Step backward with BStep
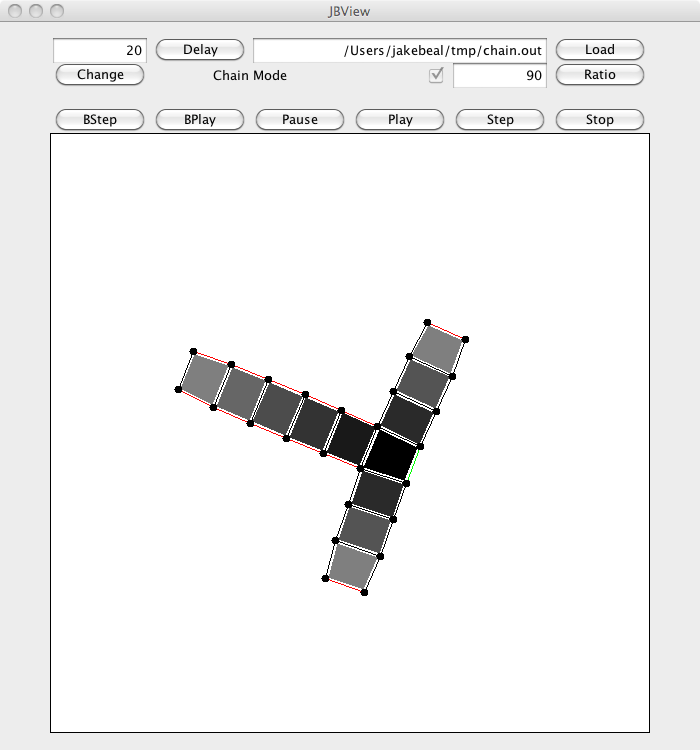 pos(100,120)
